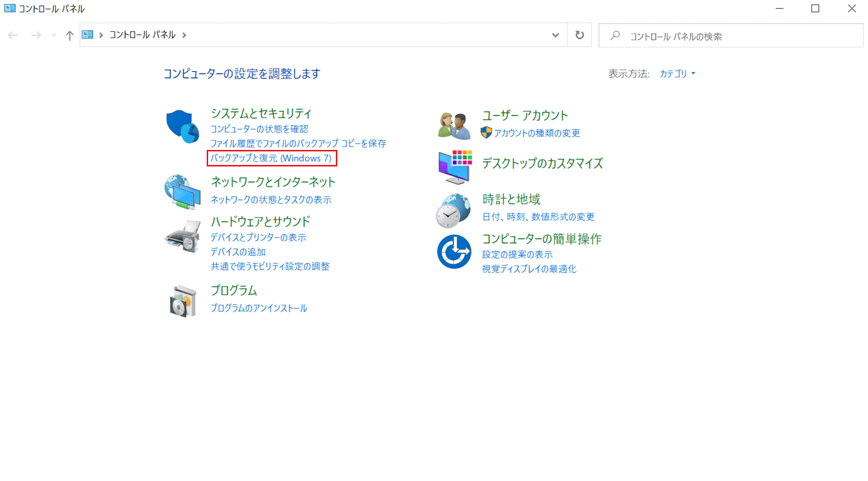Open ネットワークとインターネット category

pyautogui.click(x=273, y=182)
